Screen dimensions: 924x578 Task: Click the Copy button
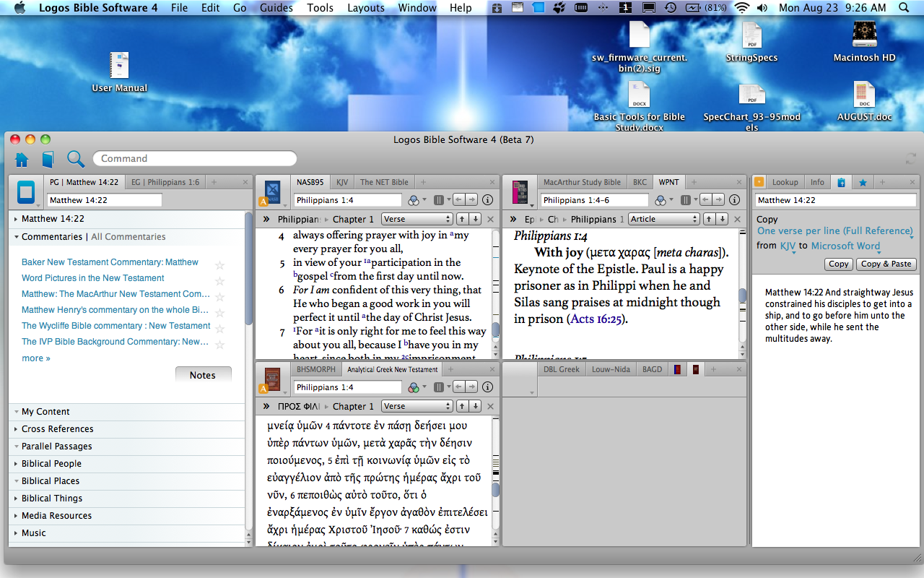(x=839, y=264)
